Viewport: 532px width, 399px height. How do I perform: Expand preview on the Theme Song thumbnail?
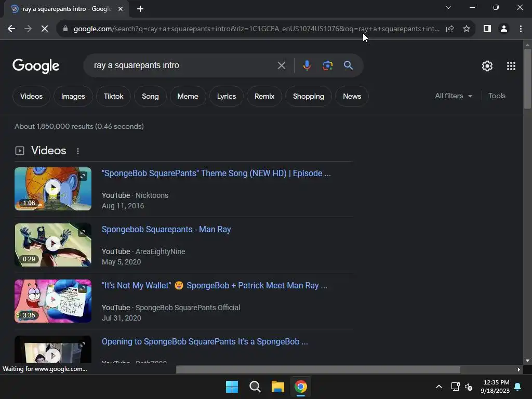[x=83, y=176]
